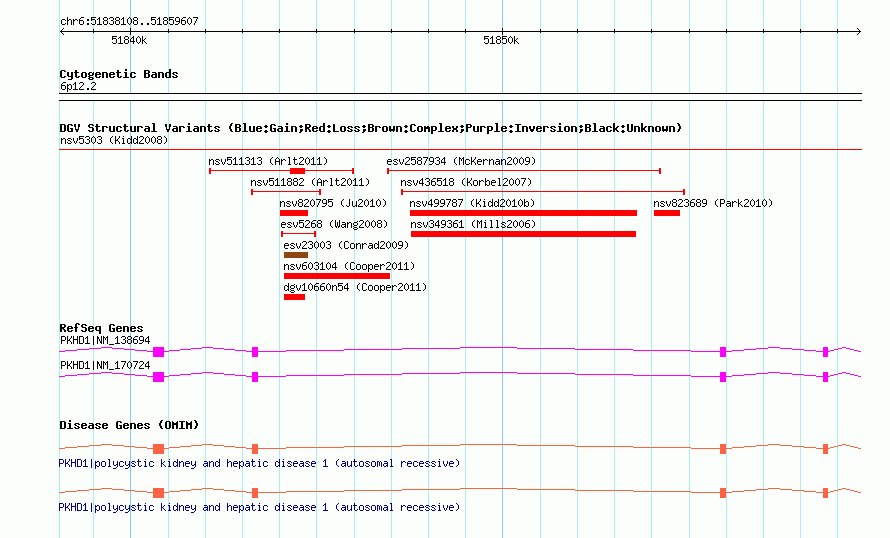Select the dgv10660n54 (Cooper2011) red bar
The width and height of the screenshot is (890, 538).
[294, 297]
